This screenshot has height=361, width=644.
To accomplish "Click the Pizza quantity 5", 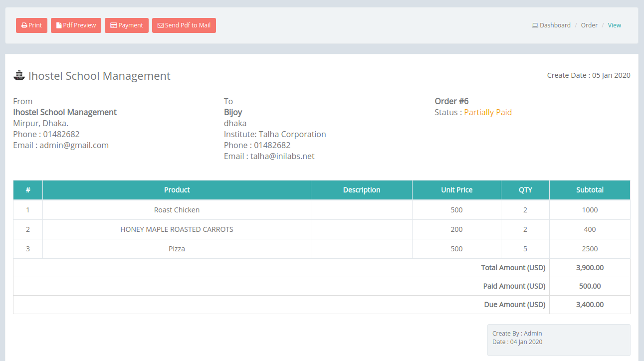I will 525,249.
